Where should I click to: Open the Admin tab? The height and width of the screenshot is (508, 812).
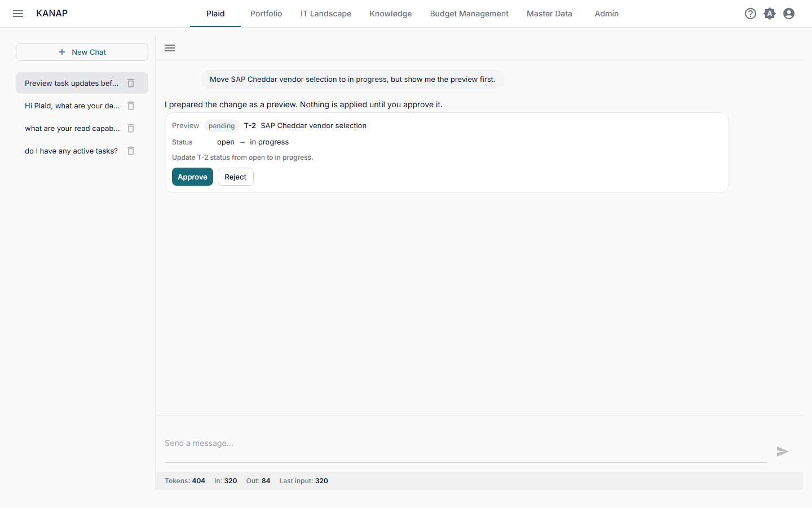point(607,14)
